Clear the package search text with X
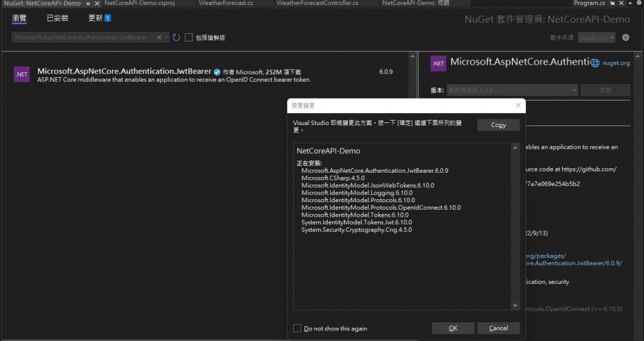The height and width of the screenshot is (341, 644). (x=159, y=37)
